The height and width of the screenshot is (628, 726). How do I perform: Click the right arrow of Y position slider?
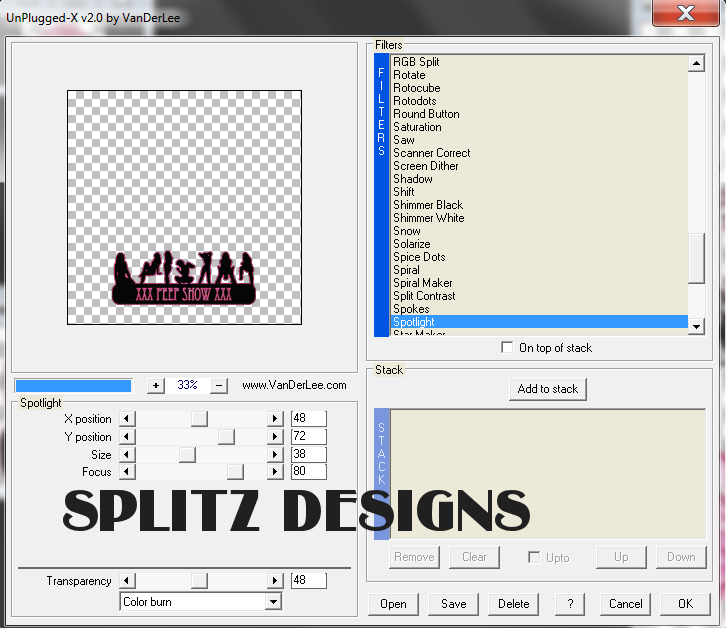[x=275, y=437]
